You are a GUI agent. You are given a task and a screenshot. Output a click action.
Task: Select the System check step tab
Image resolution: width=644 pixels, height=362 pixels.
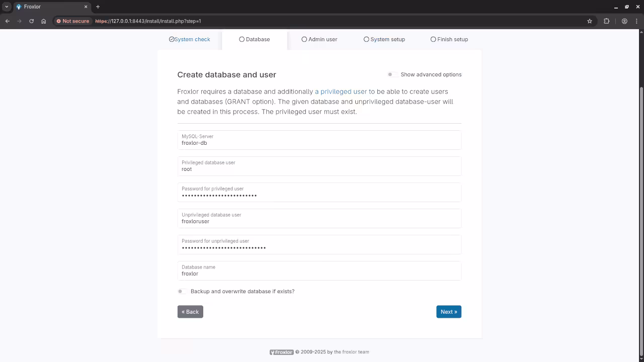(190, 39)
